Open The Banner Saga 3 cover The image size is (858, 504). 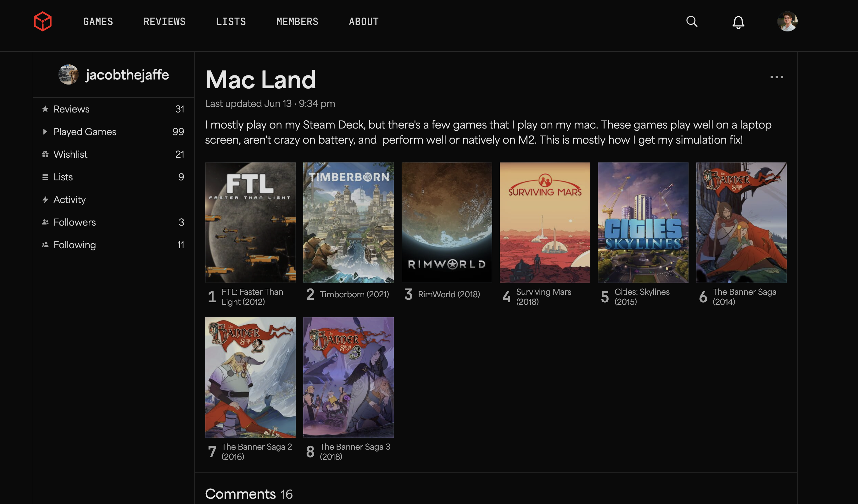click(348, 377)
